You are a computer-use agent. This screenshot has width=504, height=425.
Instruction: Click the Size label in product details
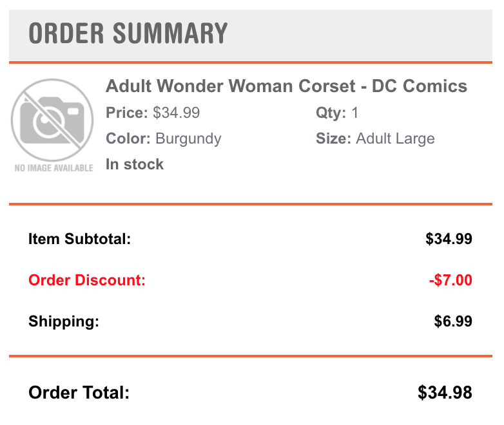pyautogui.click(x=333, y=139)
